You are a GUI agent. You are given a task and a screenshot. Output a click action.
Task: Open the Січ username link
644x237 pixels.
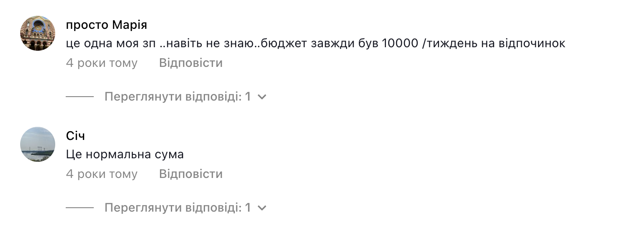click(75, 136)
